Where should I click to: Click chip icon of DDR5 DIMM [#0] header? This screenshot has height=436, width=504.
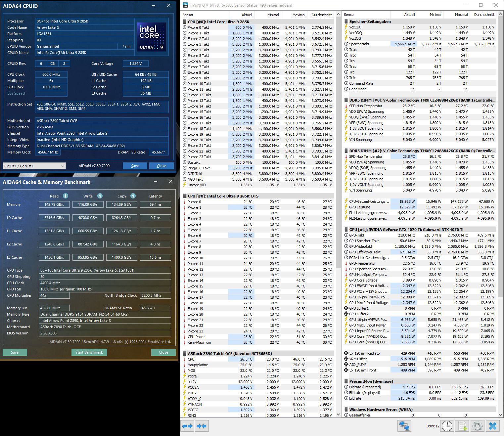[346, 100]
